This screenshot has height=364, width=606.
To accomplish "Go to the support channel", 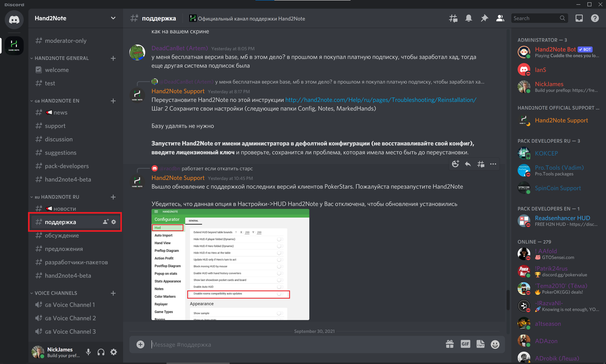I will (x=76, y=126).
